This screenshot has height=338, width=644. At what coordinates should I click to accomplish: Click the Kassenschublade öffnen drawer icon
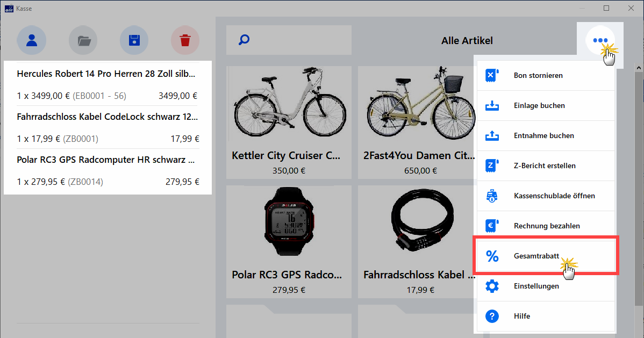(492, 196)
